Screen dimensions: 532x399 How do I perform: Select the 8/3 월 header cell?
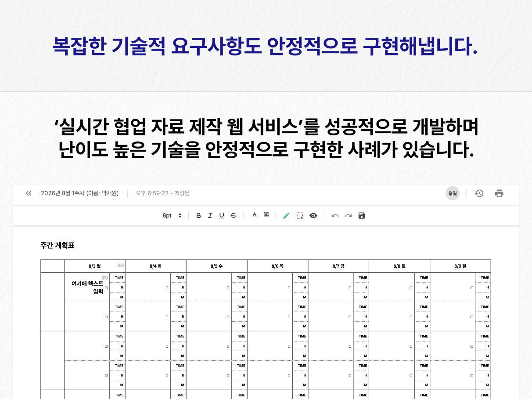95,266
